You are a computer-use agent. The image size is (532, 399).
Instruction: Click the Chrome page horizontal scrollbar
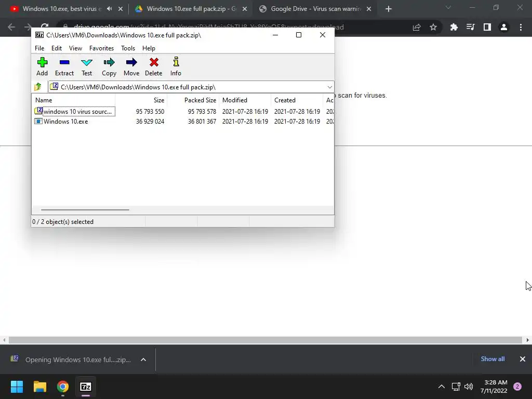(265, 340)
